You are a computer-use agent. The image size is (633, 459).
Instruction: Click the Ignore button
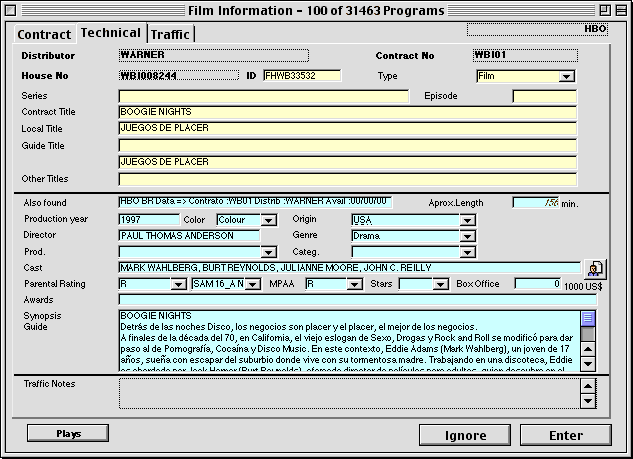[465, 435]
